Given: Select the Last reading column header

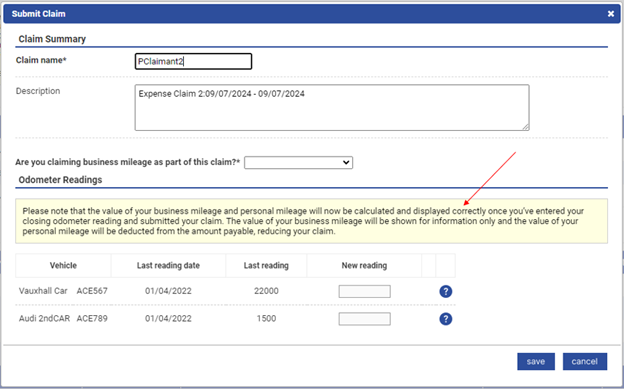Looking at the screenshot, I should coord(266,266).
